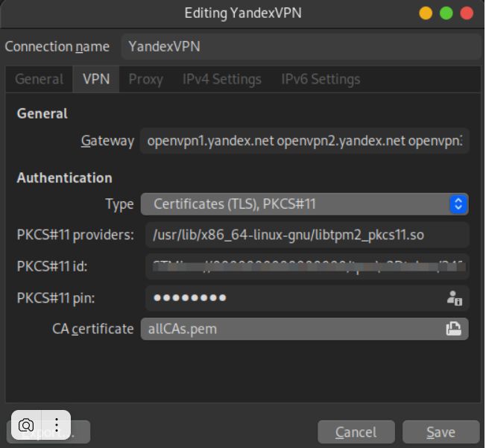
Task: Open the Proxy tab
Action: [145, 79]
